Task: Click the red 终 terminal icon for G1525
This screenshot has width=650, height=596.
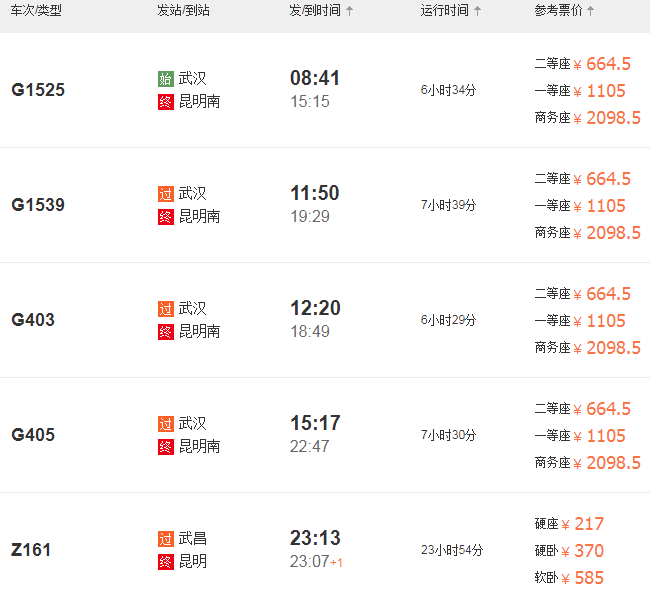Action: [166, 102]
